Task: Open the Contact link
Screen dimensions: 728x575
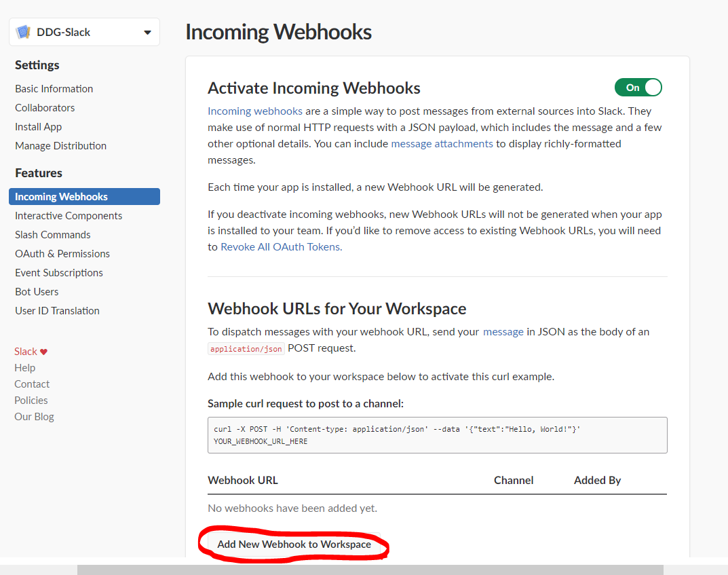Action: click(x=32, y=384)
